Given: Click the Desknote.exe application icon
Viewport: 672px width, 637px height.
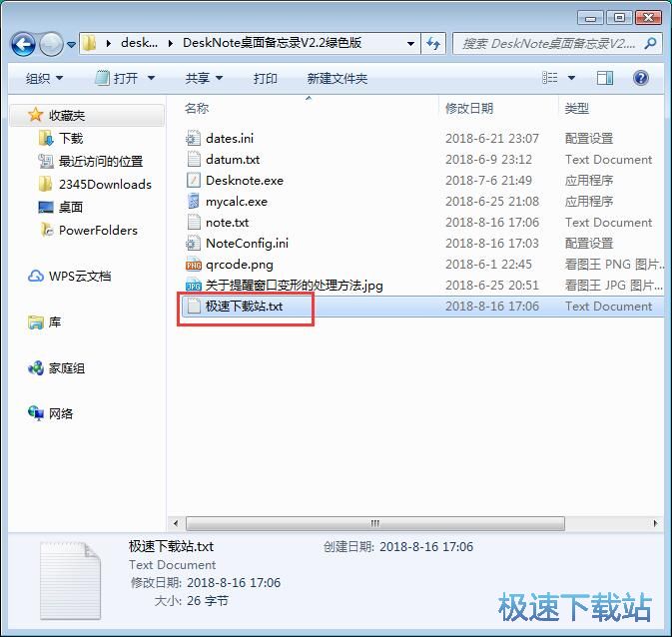Looking at the screenshot, I should [x=194, y=180].
